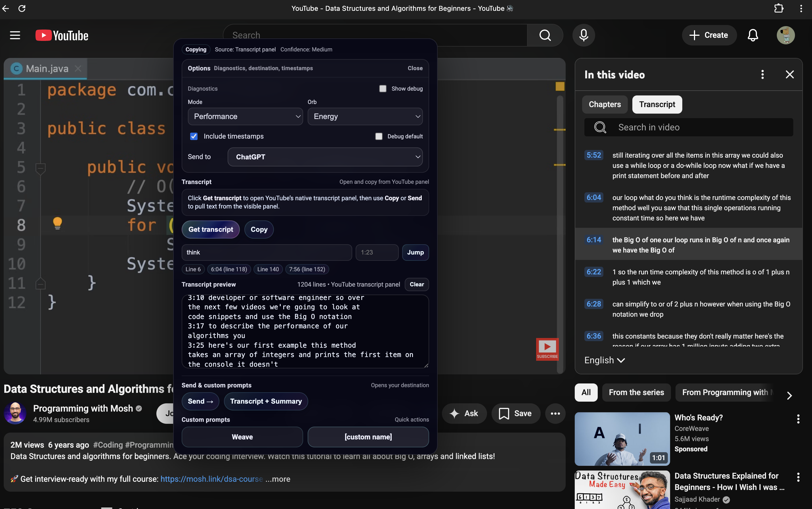The width and height of the screenshot is (812, 509).
Task: Open the English transcript language selector
Action: (x=604, y=360)
